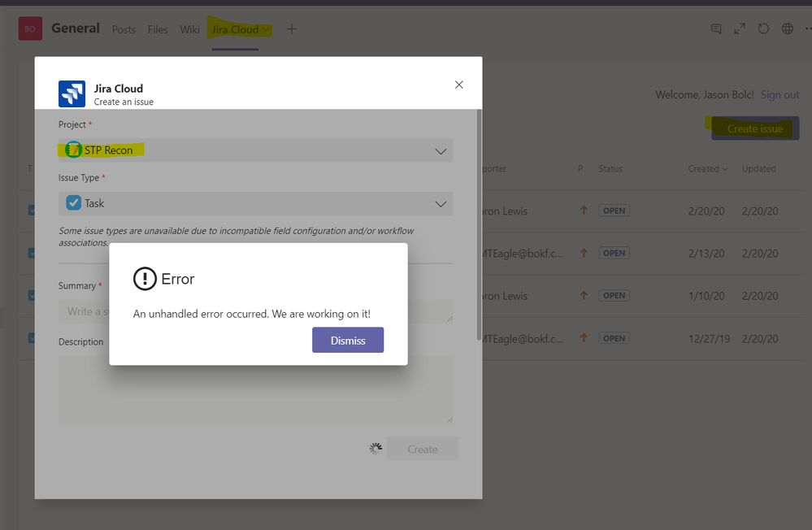Click OPEN status in the 2/13/20 row
The width and height of the screenshot is (812, 530).
(x=614, y=254)
